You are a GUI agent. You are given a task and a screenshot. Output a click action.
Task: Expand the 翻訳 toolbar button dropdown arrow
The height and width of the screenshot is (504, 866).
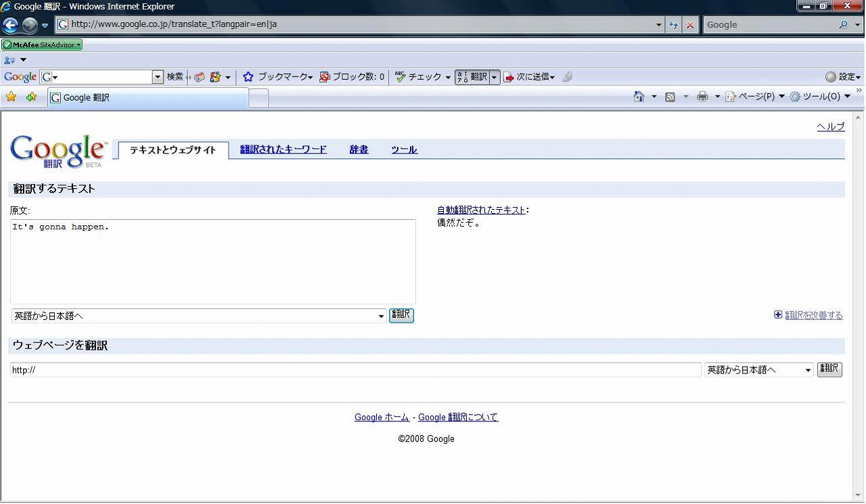495,77
